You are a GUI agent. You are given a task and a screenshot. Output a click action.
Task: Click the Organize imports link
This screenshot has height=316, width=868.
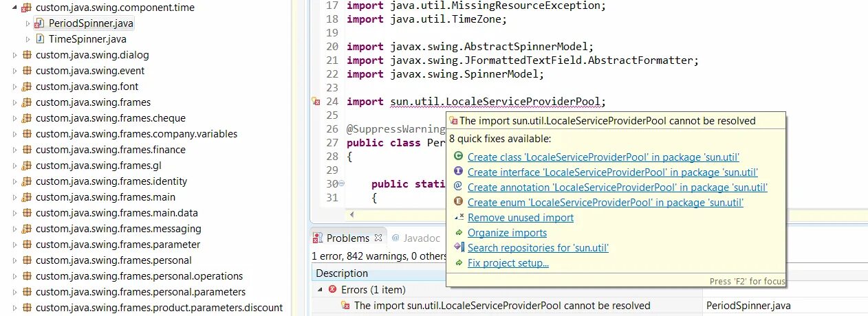pyautogui.click(x=507, y=232)
